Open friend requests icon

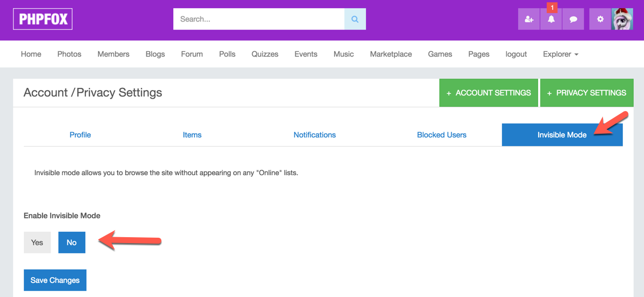[x=528, y=19]
